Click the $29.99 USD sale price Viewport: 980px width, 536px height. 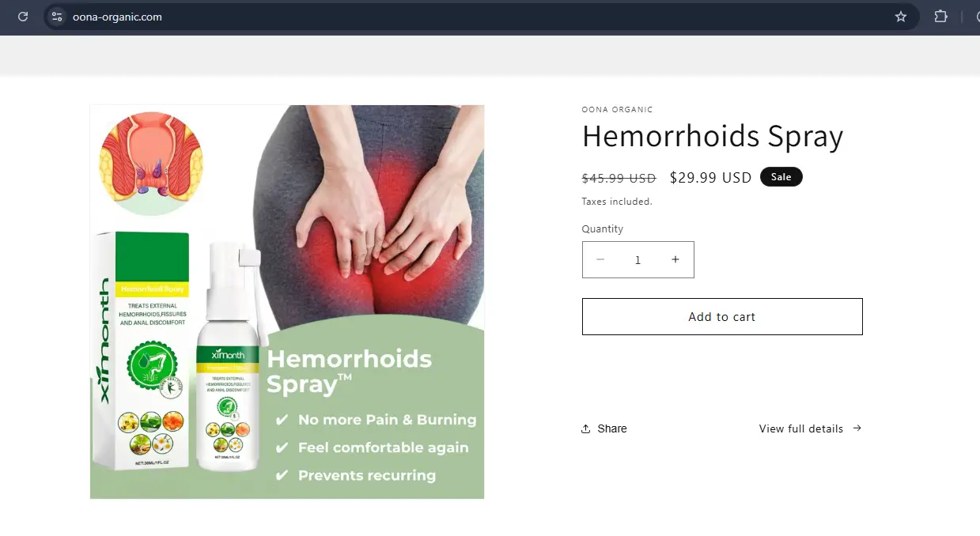pyautogui.click(x=710, y=178)
